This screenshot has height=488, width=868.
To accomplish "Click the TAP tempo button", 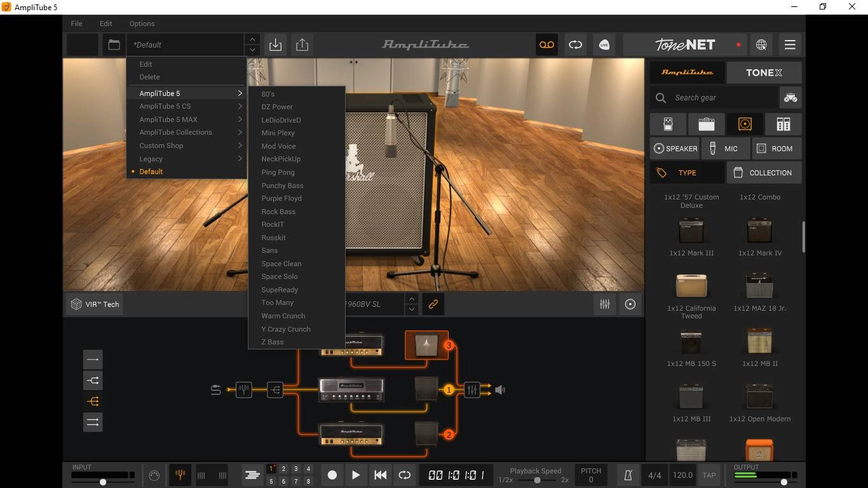I will (709, 475).
